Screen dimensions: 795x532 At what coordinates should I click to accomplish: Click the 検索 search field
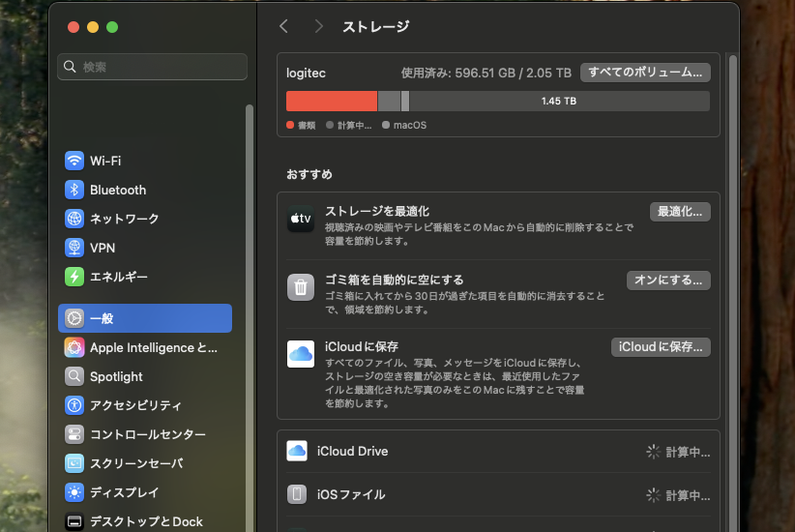pos(153,67)
